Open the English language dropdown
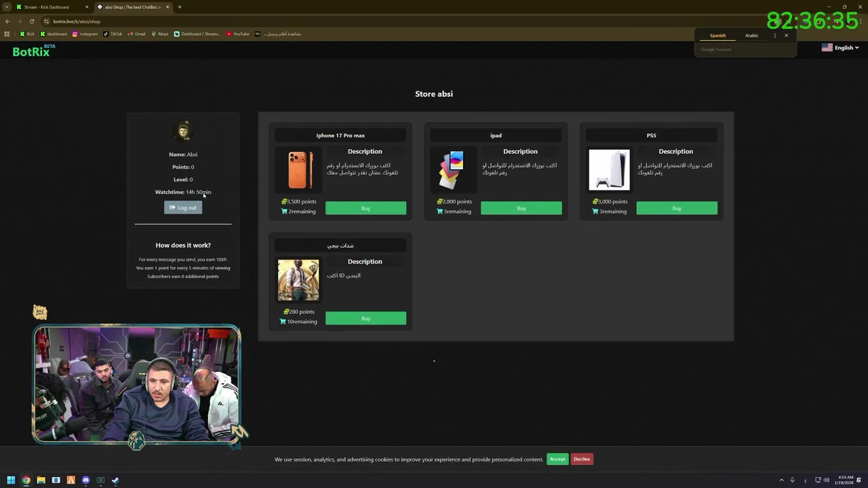 coord(840,47)
